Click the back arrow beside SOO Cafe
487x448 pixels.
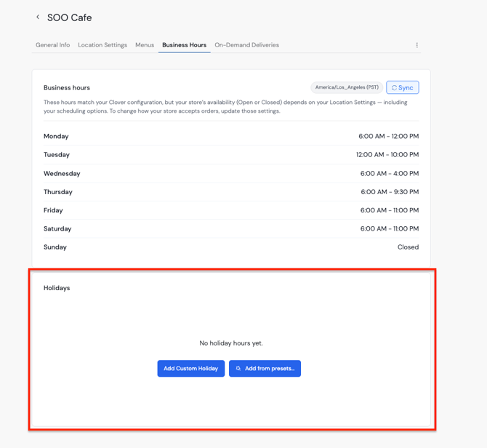click(x=38, y=17)
